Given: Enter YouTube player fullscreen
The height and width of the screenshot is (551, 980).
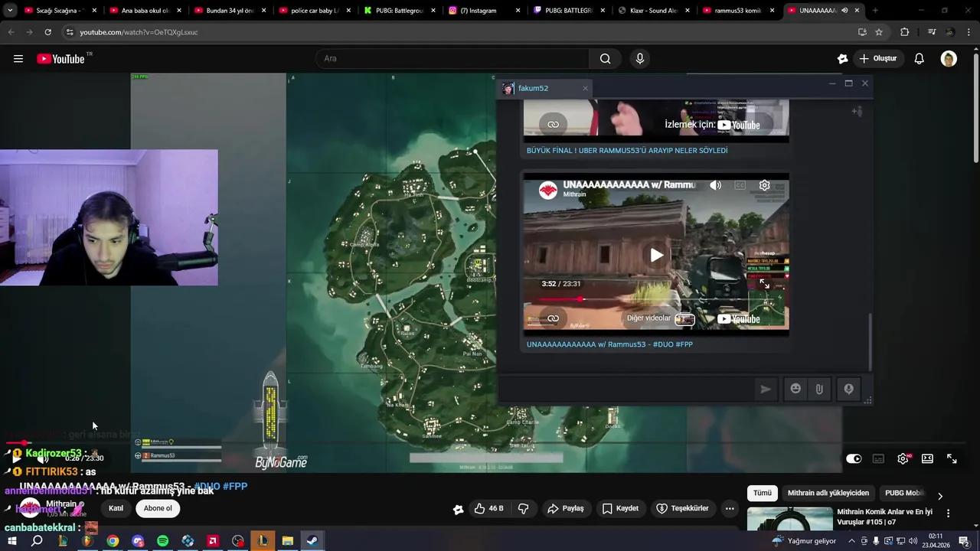Looking at the screenshot, I should (x=952, y=458).
